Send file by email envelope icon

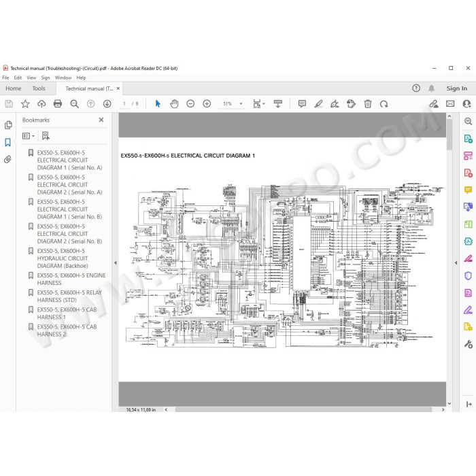tap(450, 104)
